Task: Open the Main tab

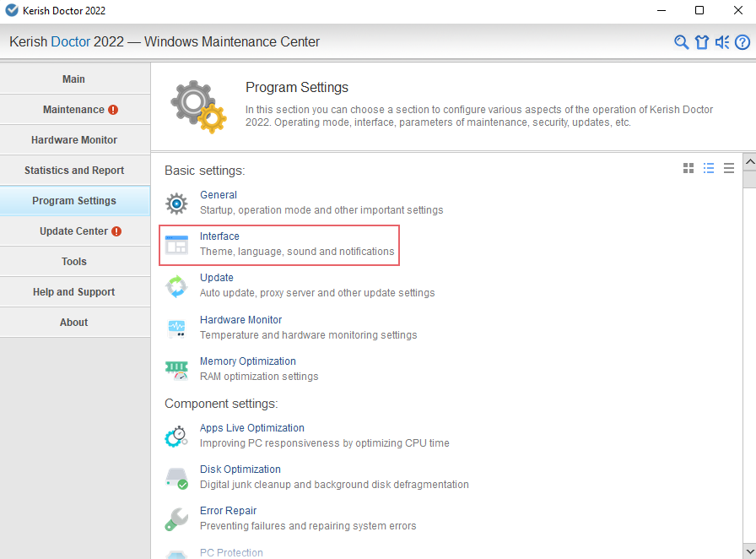Action: [x=75, y=79]
